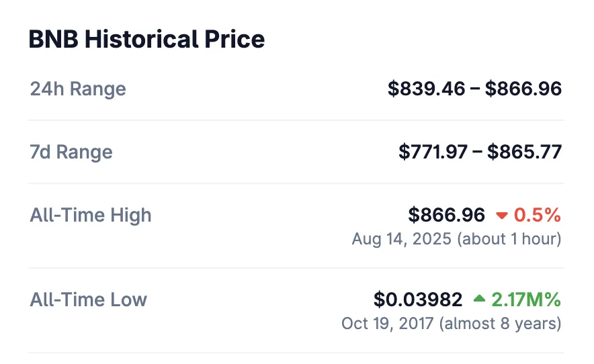This screenshot has height=364, width=594.
Task: Click the Oct 19, 2017 date text
Action: tap(388, 323)
